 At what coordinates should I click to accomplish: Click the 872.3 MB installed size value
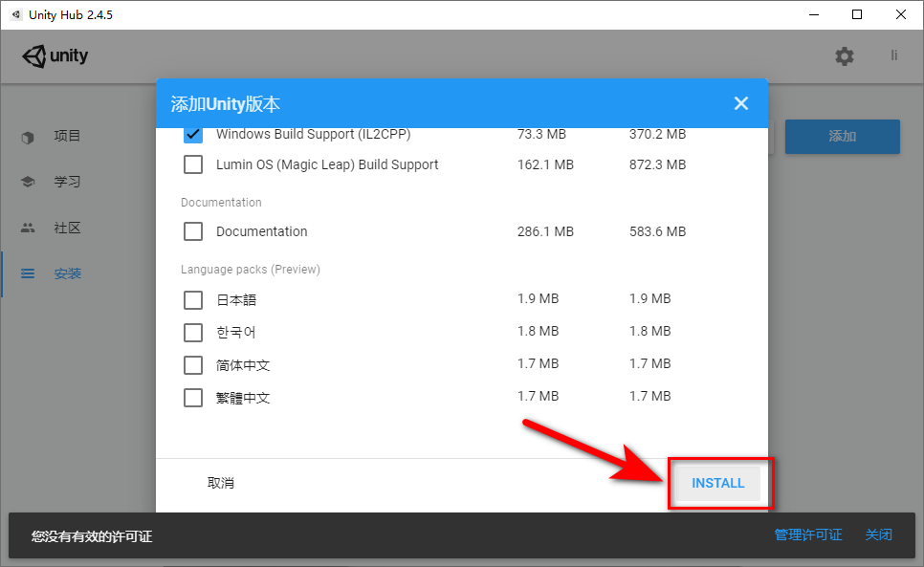(657, 164)
